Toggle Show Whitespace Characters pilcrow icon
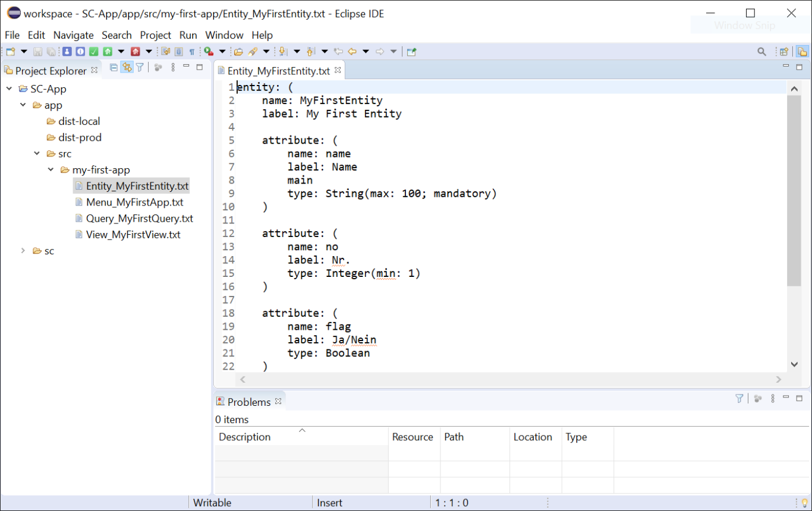The image size is (812, 511). tap(191, 52)
